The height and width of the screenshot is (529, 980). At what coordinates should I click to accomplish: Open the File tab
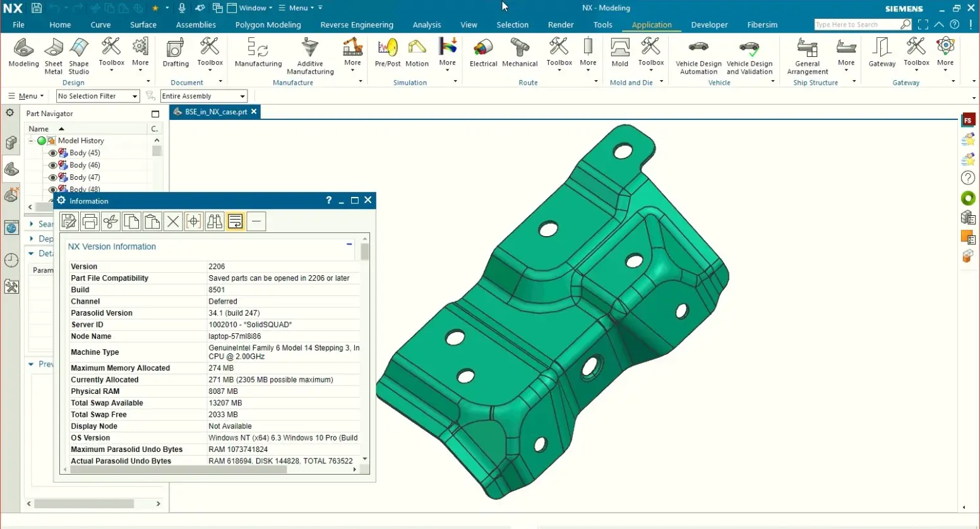click(18, 25)
